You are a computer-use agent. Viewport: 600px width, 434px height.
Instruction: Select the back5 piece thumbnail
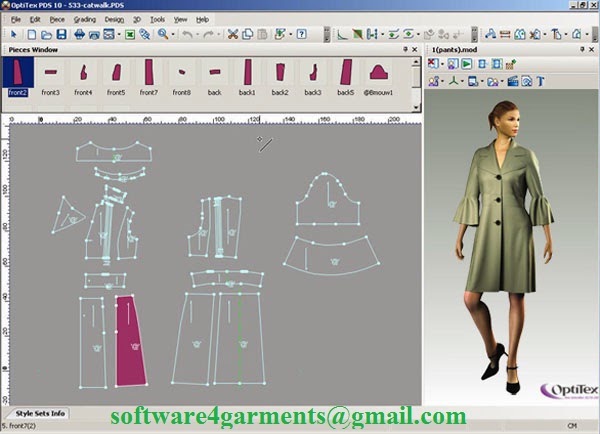tap(346, 77)
